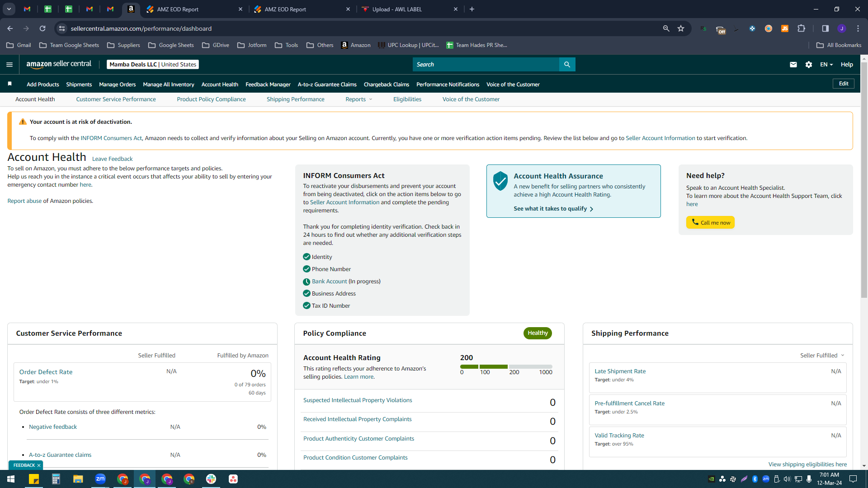
Task: Open the Customer Service Performance tab
Action: [116, 99]
